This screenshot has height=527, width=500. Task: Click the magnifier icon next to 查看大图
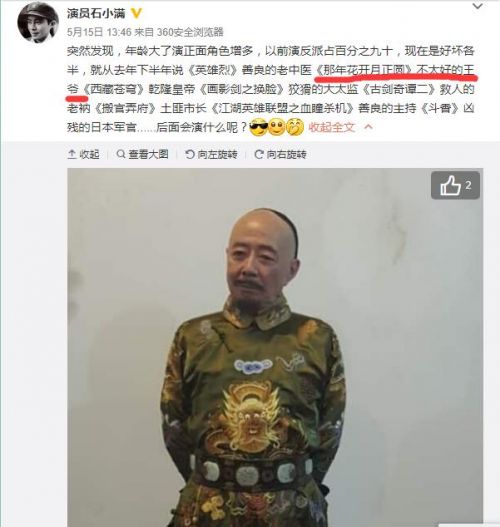click(120, 154)
